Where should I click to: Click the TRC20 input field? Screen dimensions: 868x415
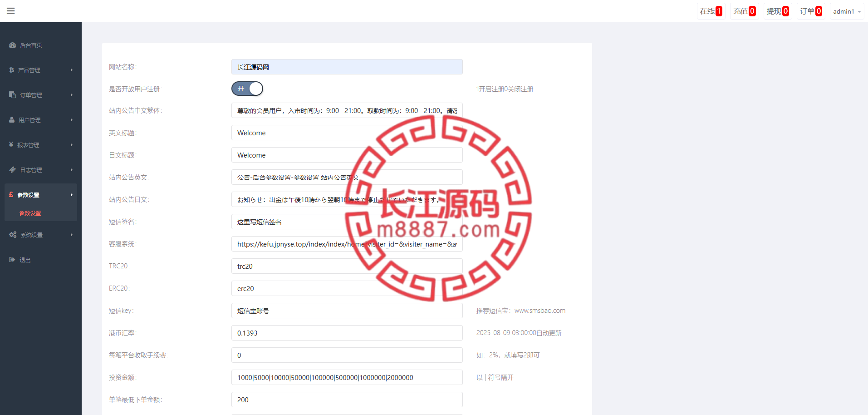tap(347, 266)
